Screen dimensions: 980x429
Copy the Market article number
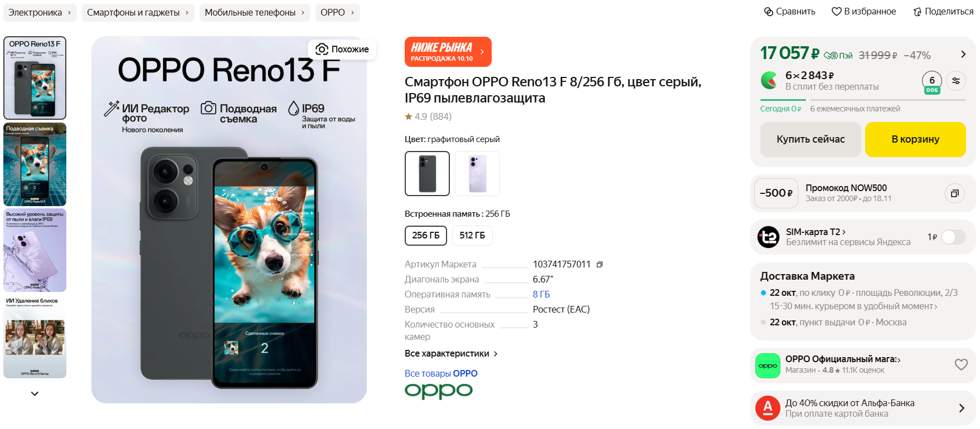click(600, 265)
